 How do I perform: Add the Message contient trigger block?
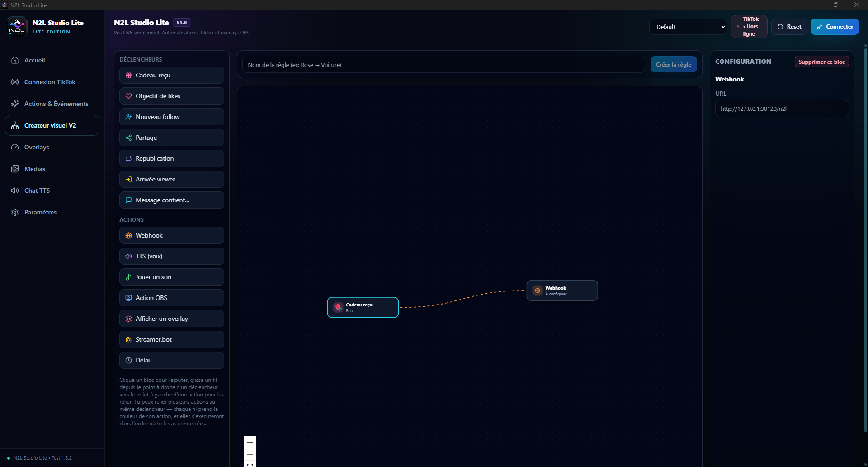pyautogui.click(x=172, y=200)
